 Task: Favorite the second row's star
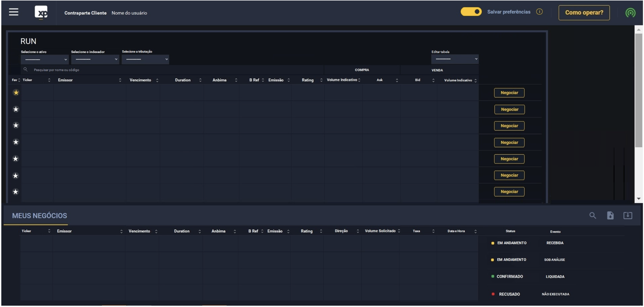[16, 109]
